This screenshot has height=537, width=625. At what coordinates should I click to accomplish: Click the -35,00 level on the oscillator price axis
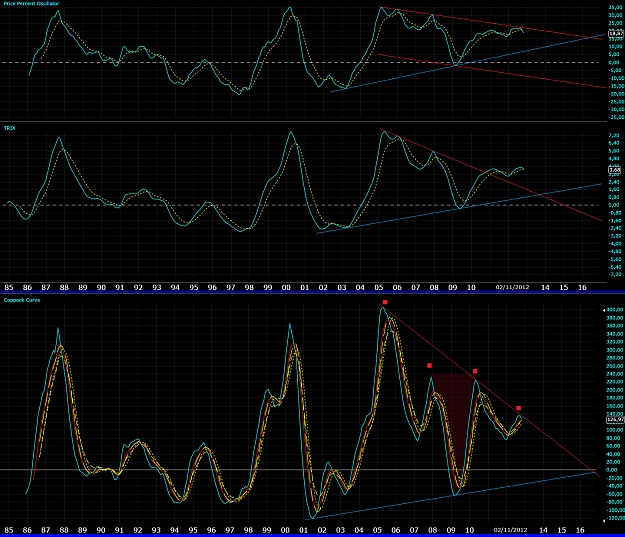(615, 117)
